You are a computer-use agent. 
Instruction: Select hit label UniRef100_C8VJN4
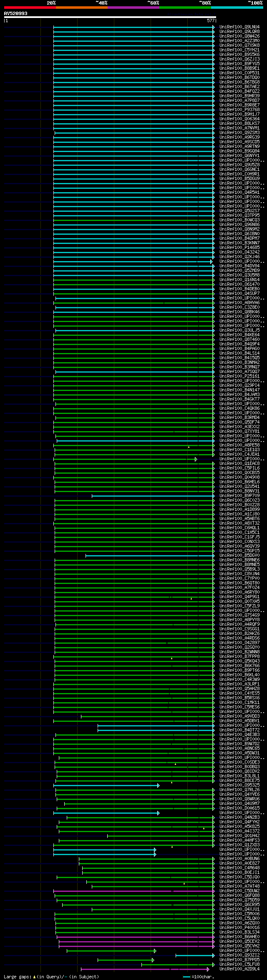239,574
